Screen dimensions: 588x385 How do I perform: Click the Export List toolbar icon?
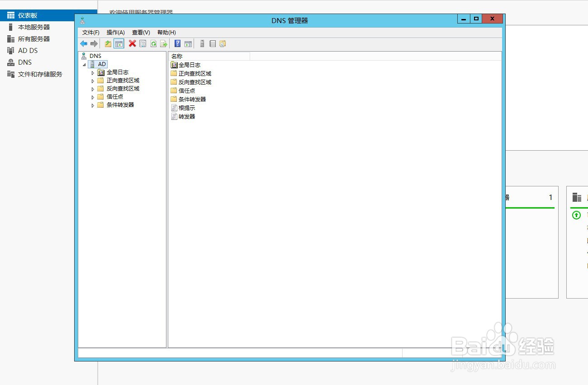tap(164, 44)
